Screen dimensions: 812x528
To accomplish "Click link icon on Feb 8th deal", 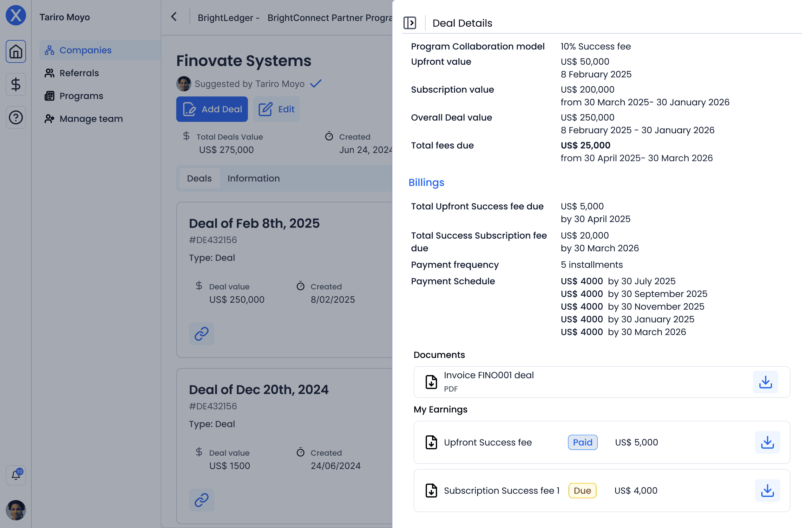I will coord(201,333).
